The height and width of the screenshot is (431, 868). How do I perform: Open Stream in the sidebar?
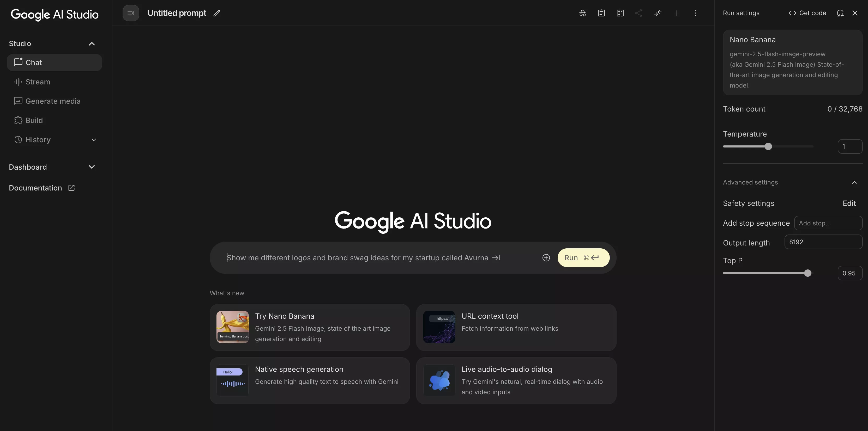(54, 82)
